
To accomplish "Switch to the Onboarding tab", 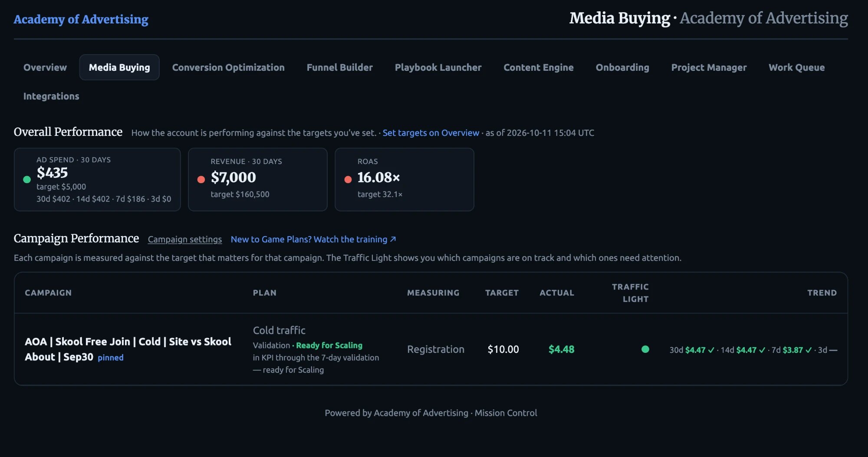I will tap(622, 67).
